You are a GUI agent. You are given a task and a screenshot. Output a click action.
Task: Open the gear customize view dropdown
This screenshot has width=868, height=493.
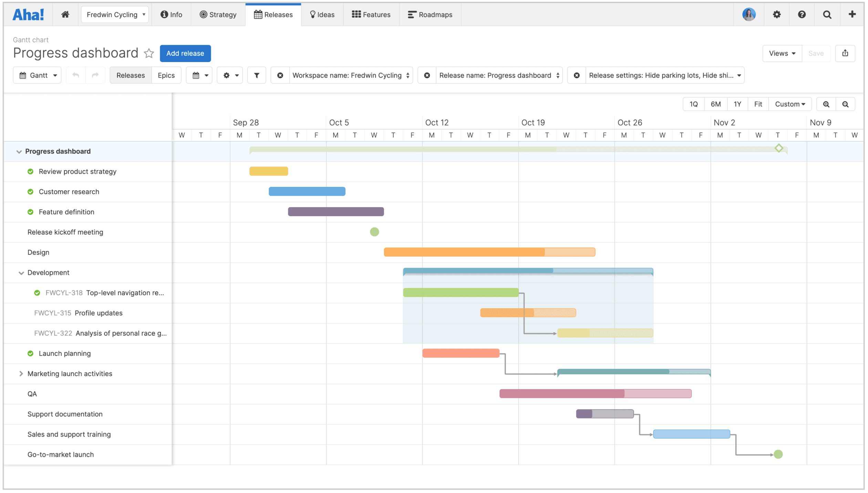tap(230, 75)
